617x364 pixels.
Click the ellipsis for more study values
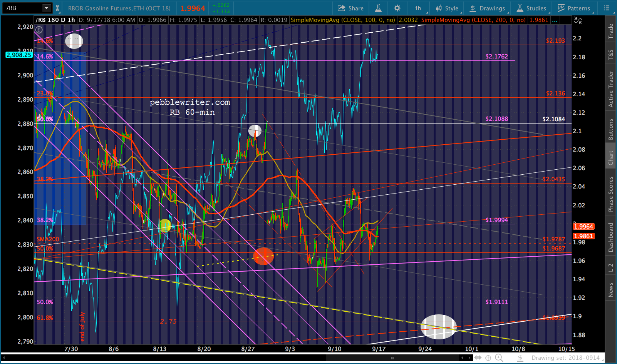(x=555, y=20)
